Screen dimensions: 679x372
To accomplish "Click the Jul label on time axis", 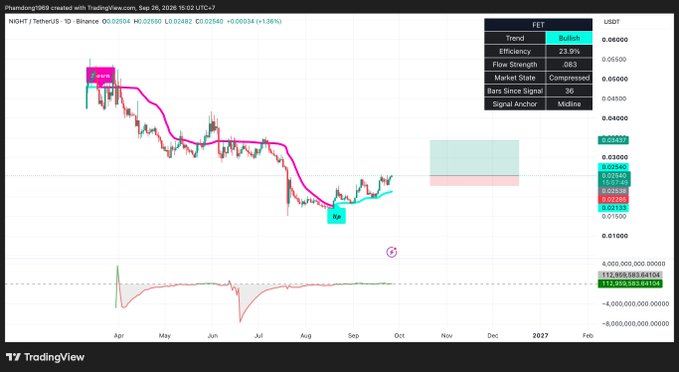I will (259, 336).
